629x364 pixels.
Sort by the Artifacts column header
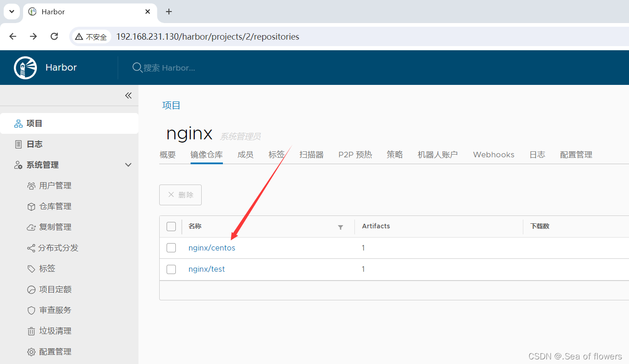376,227
